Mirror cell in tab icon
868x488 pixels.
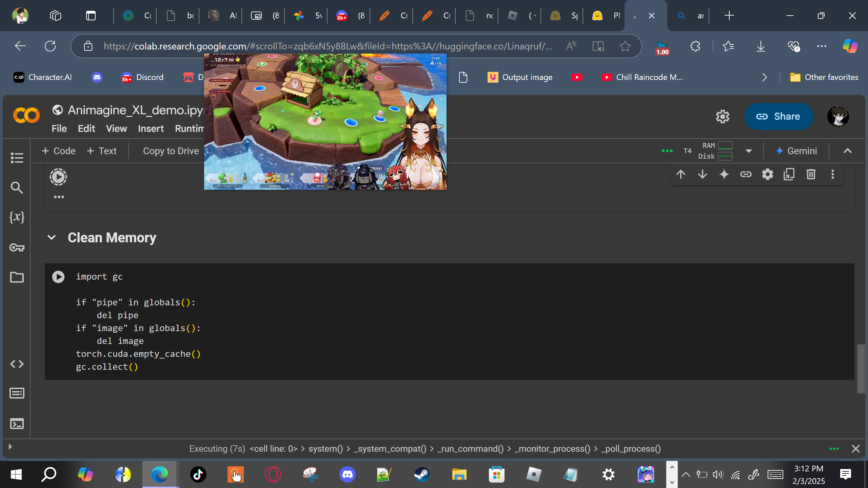tap(789, 175)
